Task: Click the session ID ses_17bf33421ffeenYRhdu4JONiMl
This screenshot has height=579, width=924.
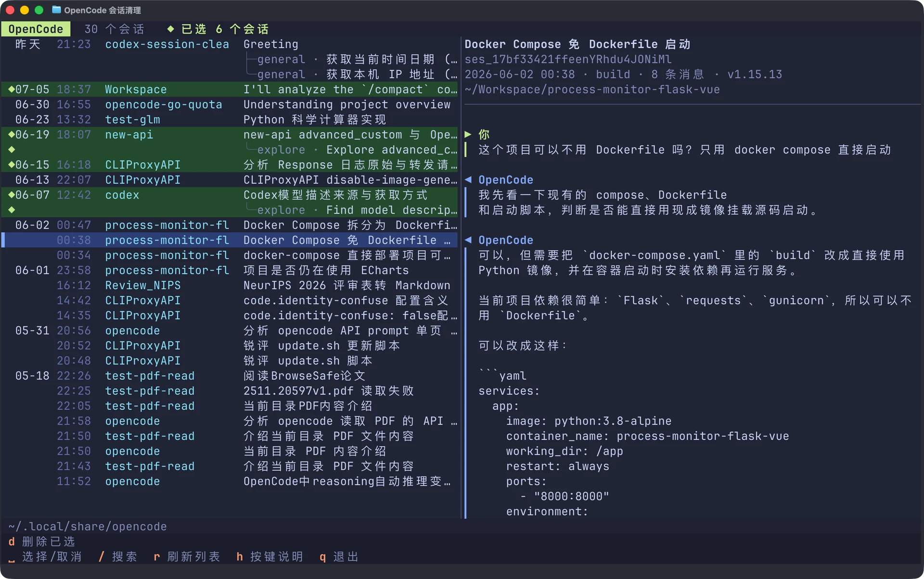Action: point(568,59)
